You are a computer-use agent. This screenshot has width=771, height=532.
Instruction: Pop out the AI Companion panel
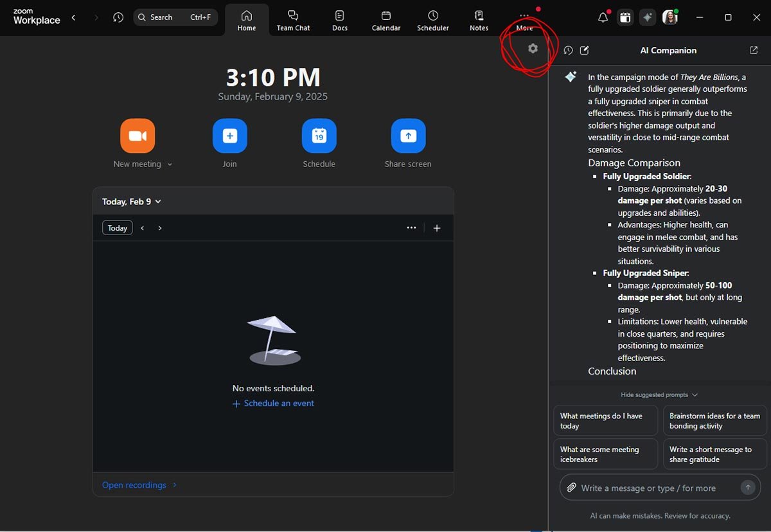click(754, 50)
